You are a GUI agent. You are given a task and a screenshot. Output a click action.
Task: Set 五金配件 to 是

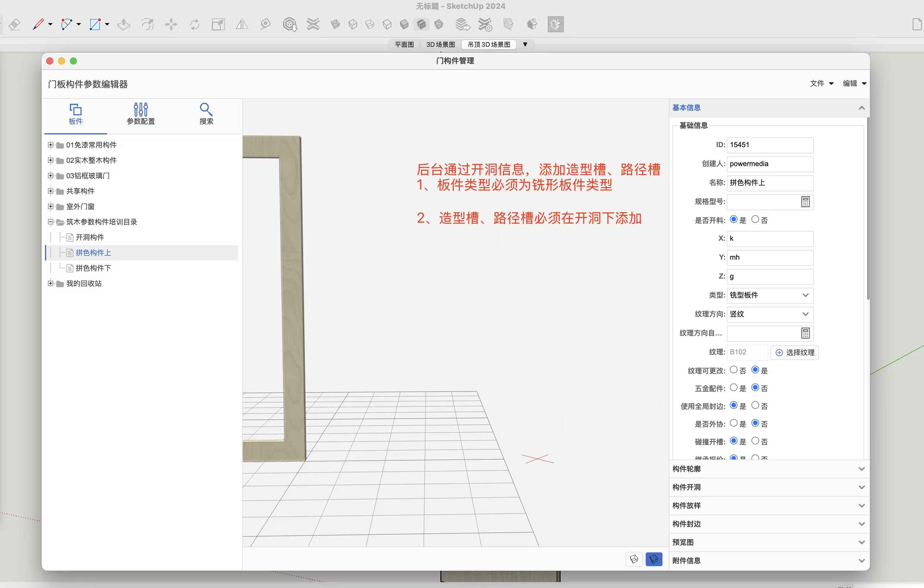(733, 388)
